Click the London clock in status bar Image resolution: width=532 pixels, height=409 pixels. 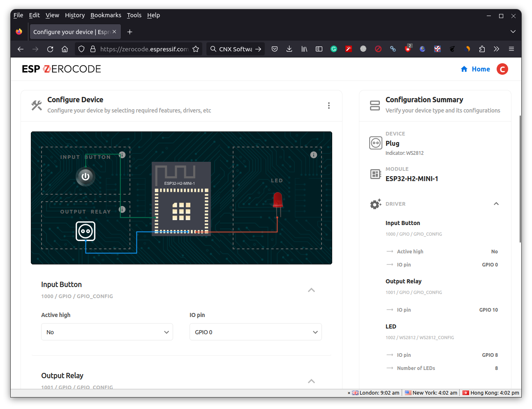click(375, 393)
